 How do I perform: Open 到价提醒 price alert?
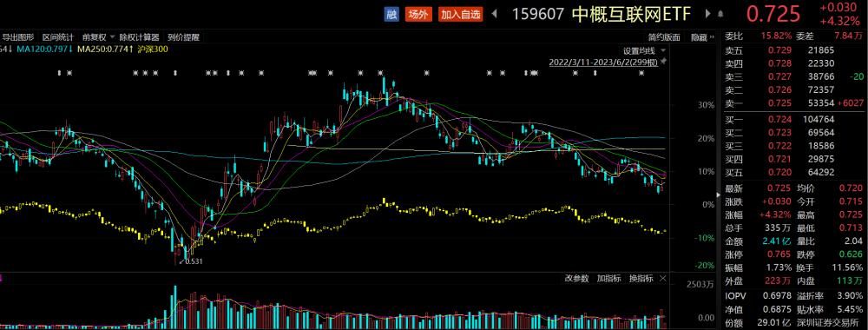click(183, 37)
